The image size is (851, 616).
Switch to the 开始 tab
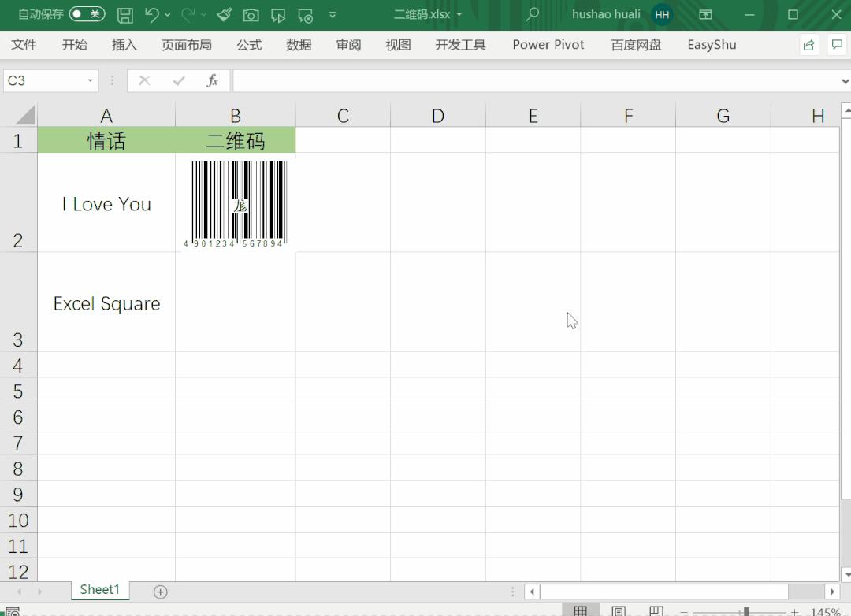[74, 45]
